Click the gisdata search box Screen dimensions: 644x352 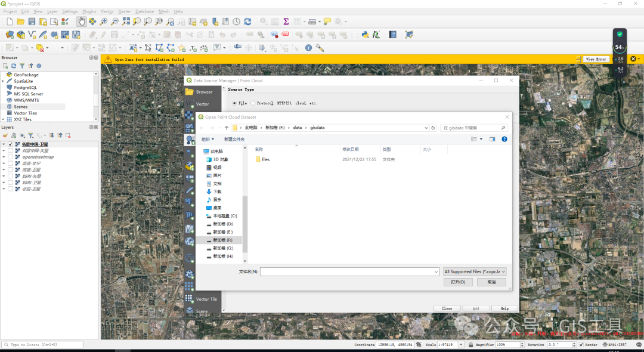click(473, 128)
